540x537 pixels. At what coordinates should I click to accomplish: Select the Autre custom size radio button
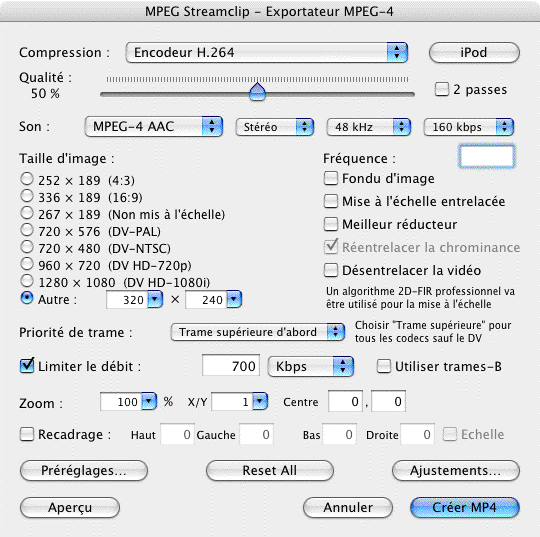click(27, 298)
